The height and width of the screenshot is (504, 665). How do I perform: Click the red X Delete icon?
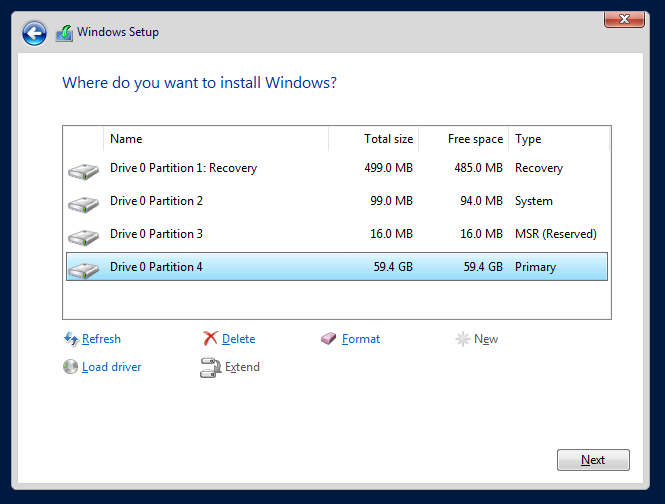tap(210, 339)
